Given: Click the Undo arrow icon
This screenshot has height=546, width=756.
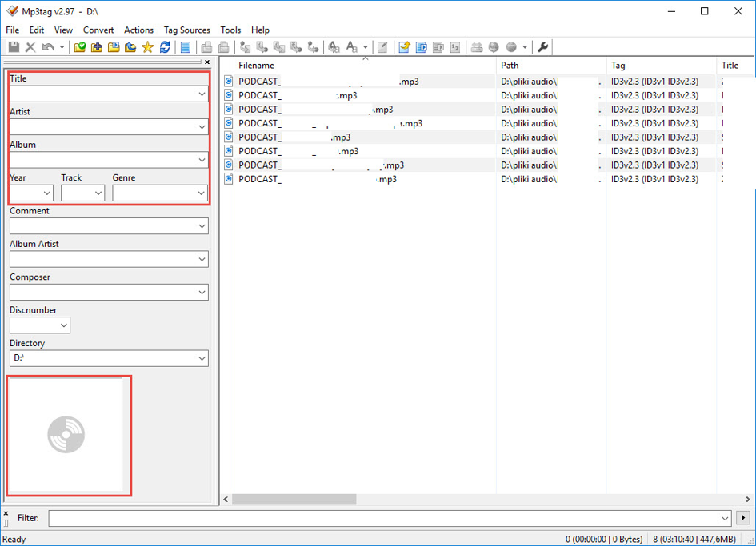Looking at the screenshot, I should (48, 47).
